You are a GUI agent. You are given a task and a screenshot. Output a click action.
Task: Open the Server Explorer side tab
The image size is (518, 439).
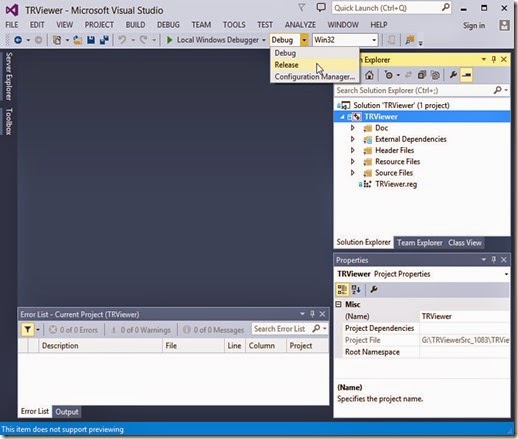pos(9,76)
